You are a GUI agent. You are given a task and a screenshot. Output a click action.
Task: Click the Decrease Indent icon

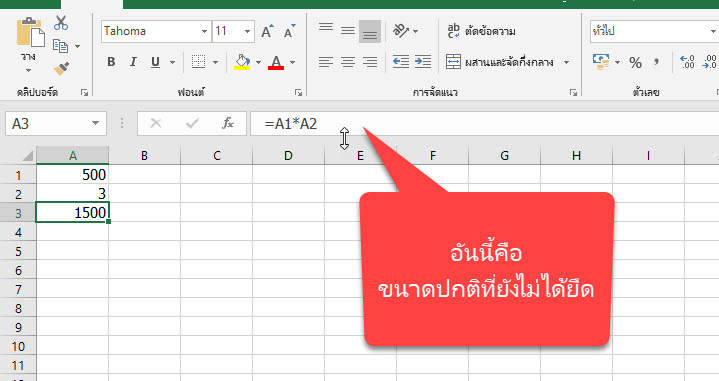click(x=401, y=61)
